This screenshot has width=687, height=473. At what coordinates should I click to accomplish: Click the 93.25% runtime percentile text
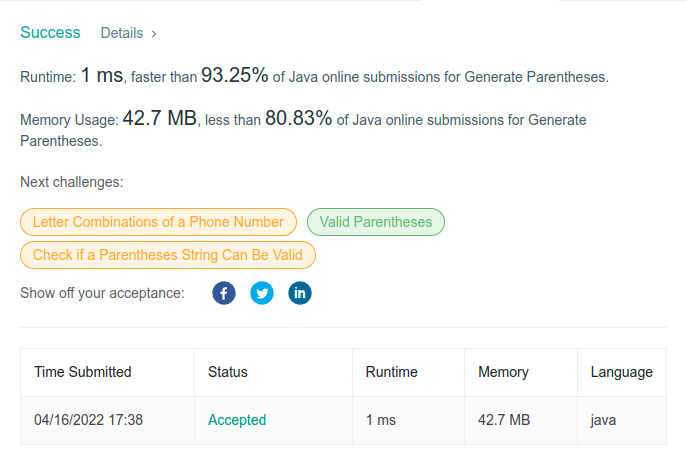pyautogui.click(x=235, y=75)
